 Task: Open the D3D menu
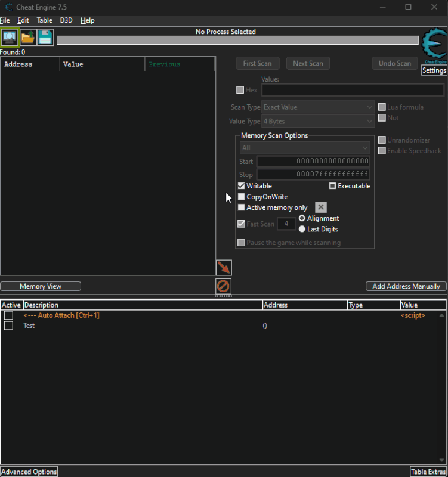point(66,20)
